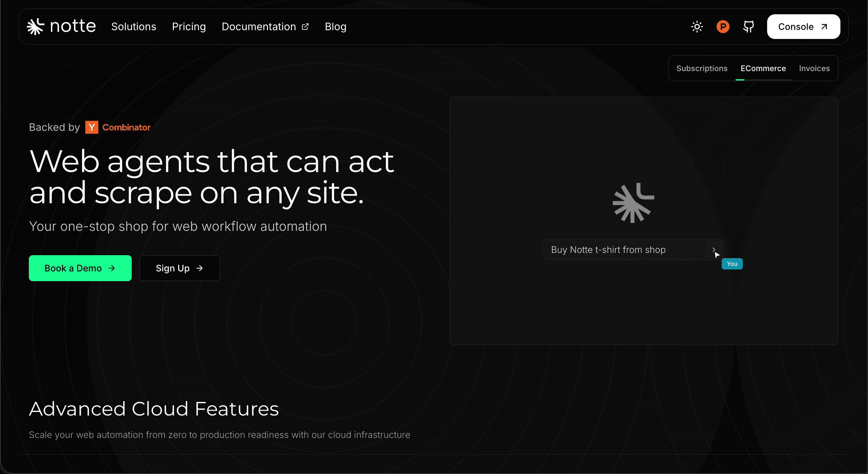Switch to the Subscriptions tab
868x474 pixels.
coord(702,69)
